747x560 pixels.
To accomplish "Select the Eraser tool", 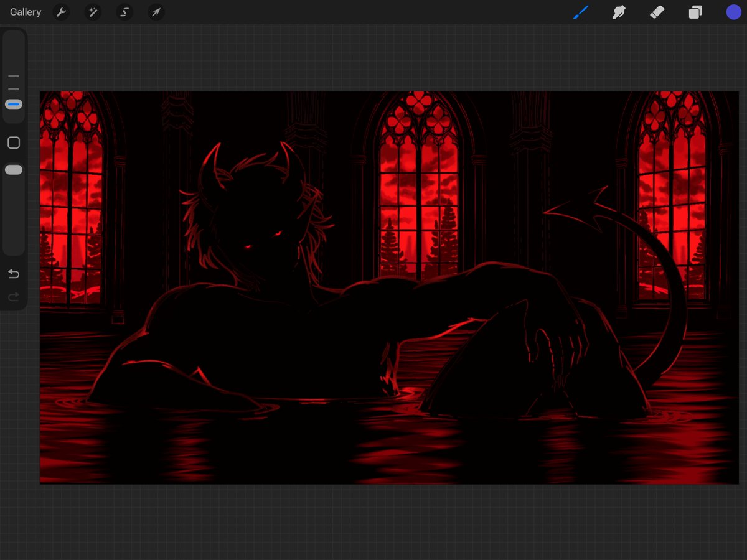I will tap(657, 12).
